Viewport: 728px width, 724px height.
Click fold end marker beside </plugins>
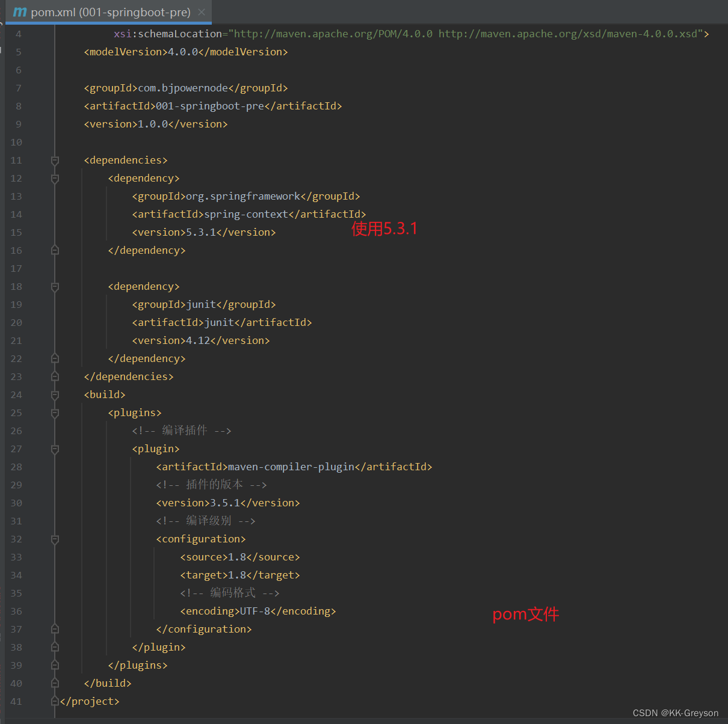(x=55, y=665)
